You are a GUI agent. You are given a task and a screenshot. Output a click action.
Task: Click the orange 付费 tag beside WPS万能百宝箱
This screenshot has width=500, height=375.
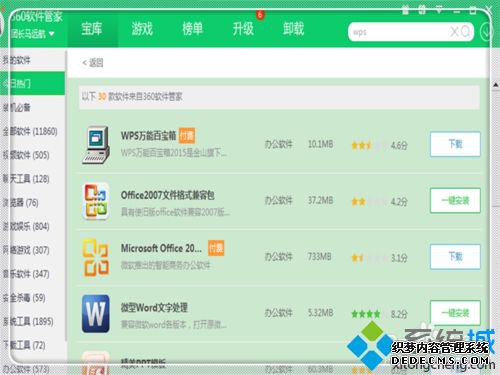187,136
